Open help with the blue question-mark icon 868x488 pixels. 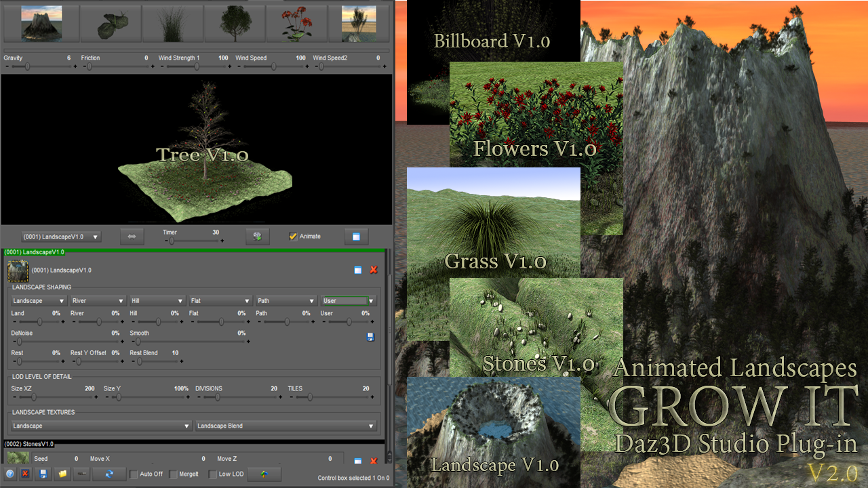click(10, 474)
